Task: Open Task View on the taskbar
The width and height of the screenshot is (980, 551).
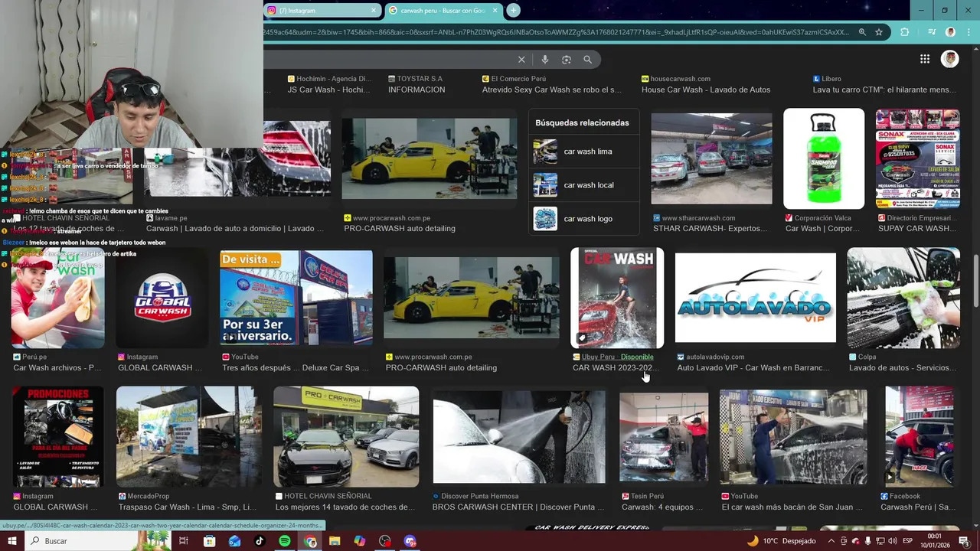Action: [184, 541]
